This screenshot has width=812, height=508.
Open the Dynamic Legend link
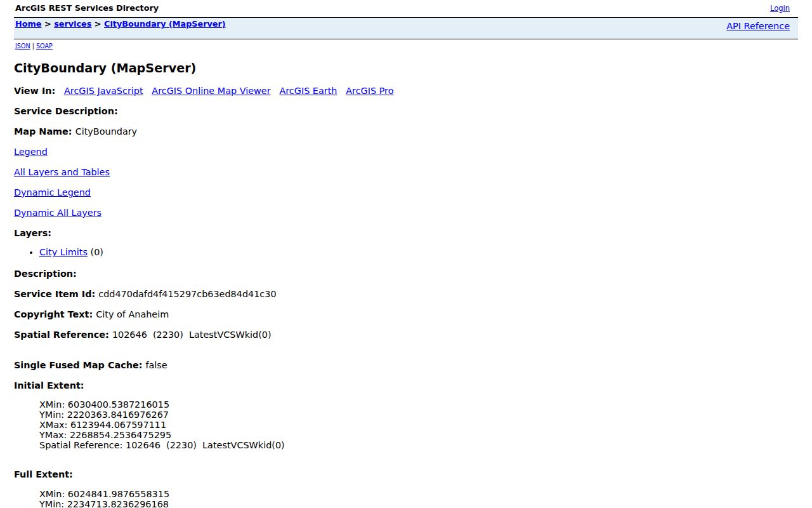[52, 192]
